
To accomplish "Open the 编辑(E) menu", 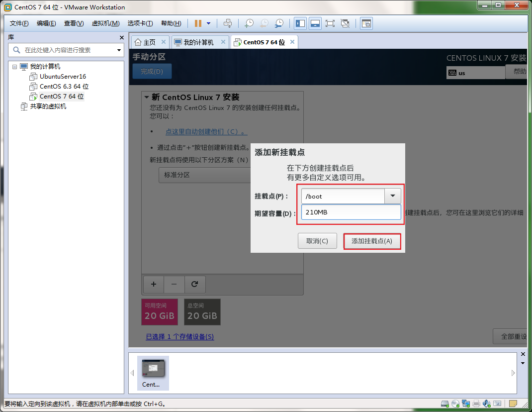I will tap(46, 23).
